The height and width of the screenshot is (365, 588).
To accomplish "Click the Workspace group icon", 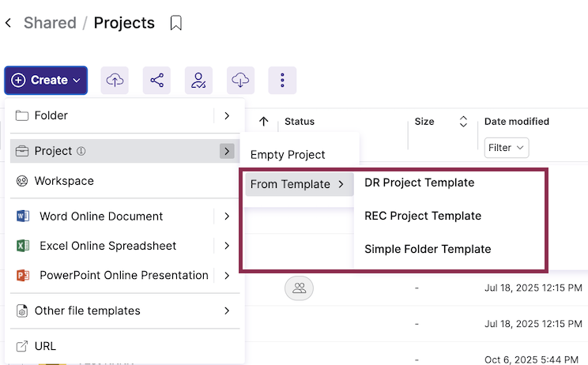I will 22,181.
